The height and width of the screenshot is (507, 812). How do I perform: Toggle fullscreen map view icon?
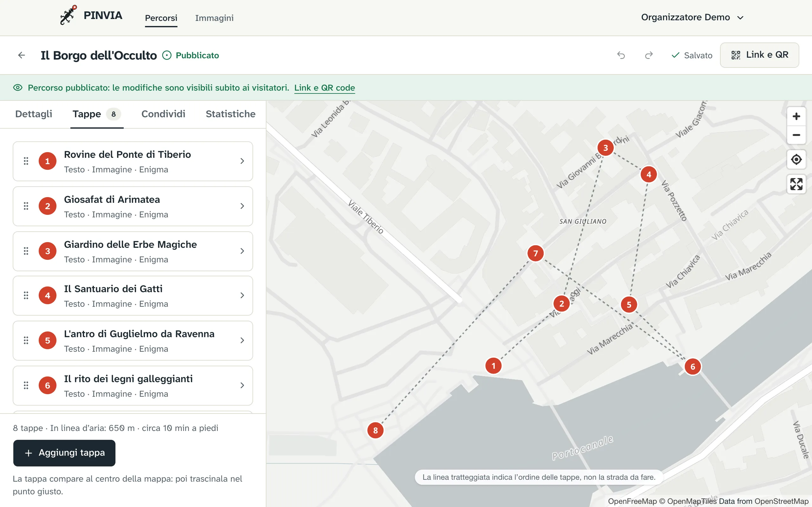(796, 184)
